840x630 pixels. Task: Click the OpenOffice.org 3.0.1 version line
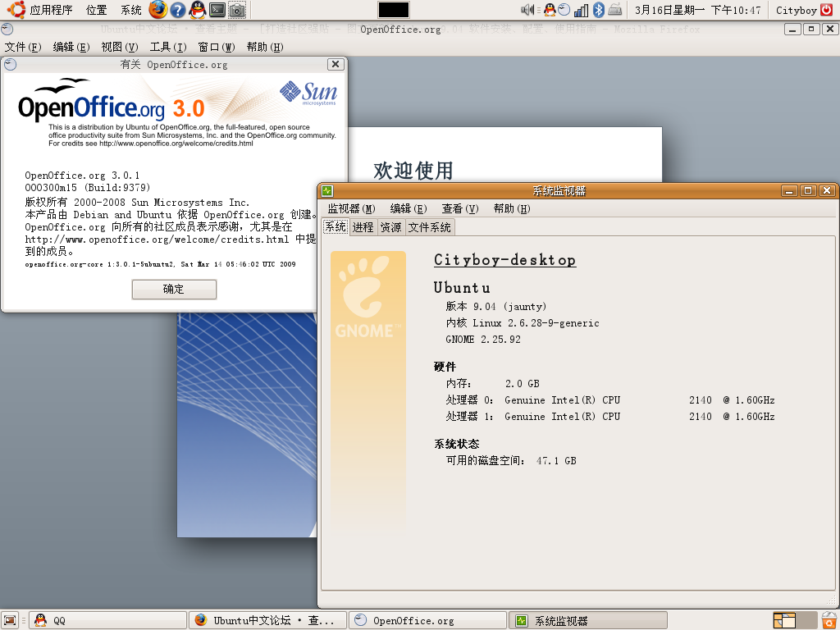click(x=82, y=176)
